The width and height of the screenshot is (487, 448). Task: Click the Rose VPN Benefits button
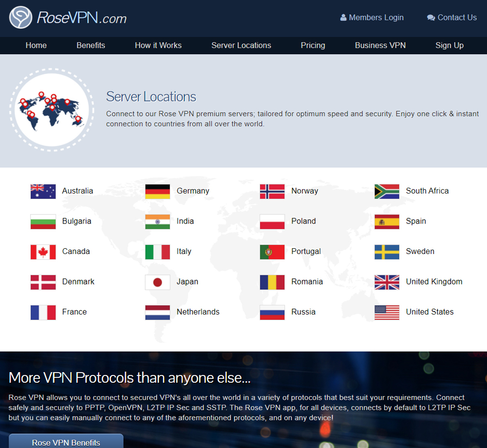[x=66, y=442]
